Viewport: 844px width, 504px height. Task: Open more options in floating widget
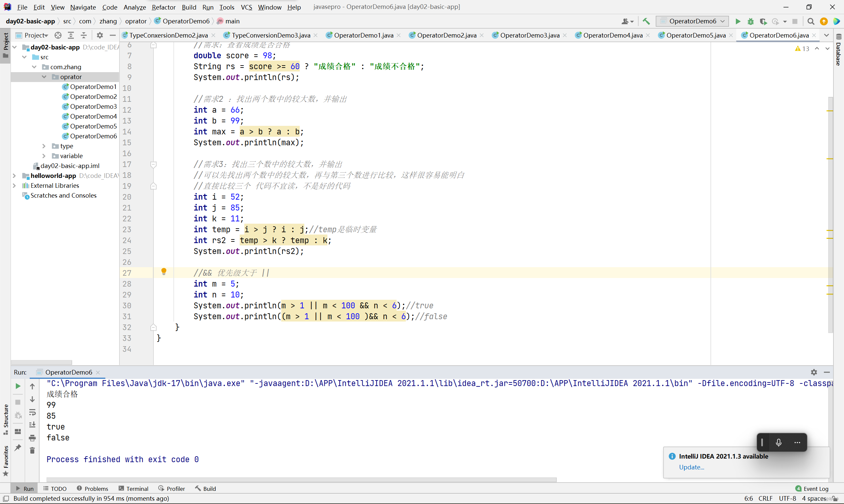797,442
